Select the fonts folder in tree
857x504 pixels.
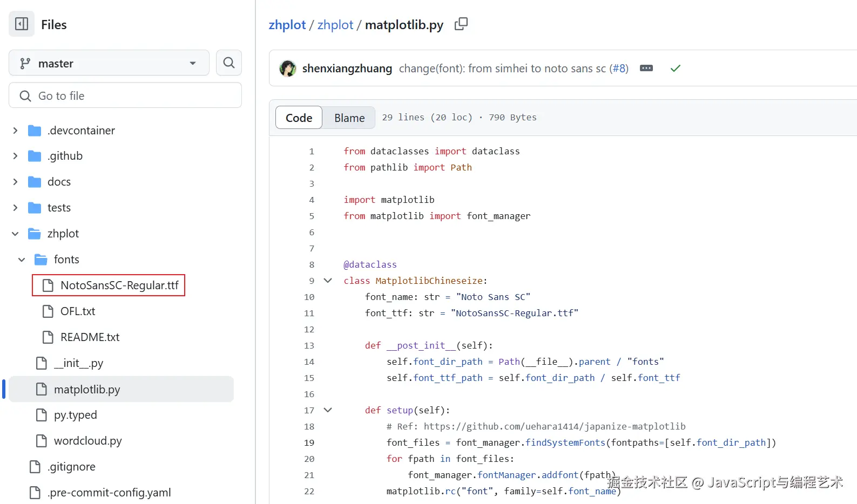pyautogui.click(x=66, y=260)
